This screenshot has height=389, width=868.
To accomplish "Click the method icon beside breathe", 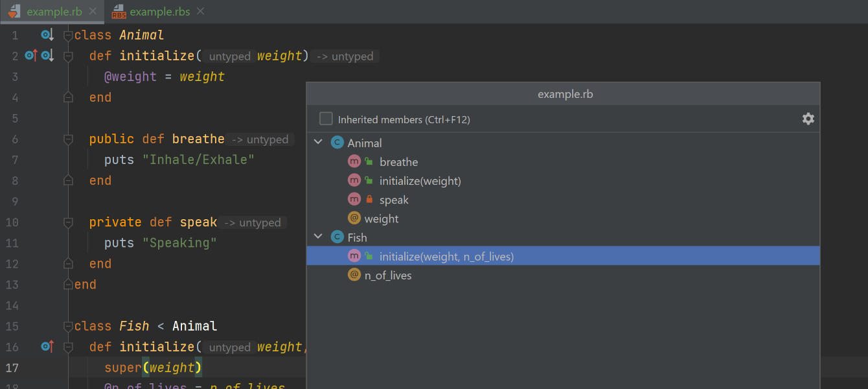I will pos(354,162).
